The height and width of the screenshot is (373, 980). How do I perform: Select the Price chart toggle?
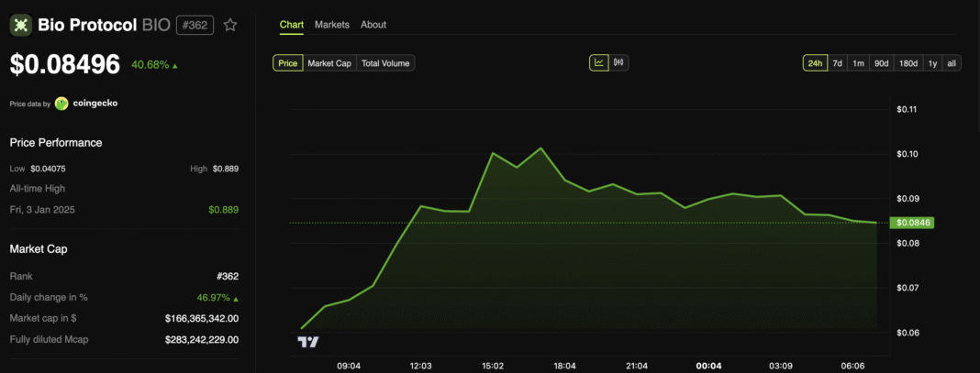click(287, 63)
